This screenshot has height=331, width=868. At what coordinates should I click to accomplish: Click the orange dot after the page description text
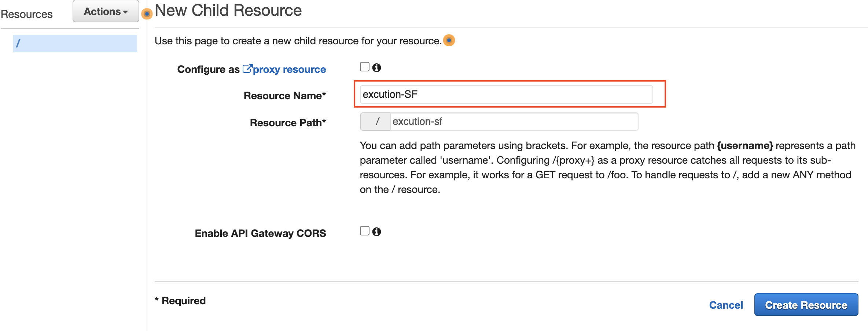(x=449, y=41)
